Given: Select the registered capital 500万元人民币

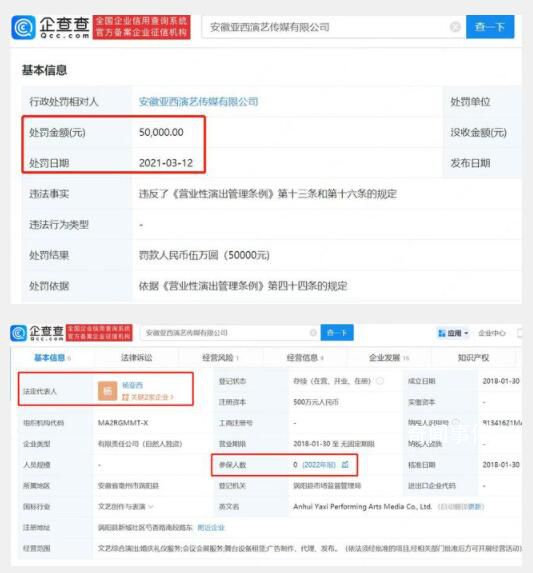Looking at the screenshot, I should [x=316, y=402].
